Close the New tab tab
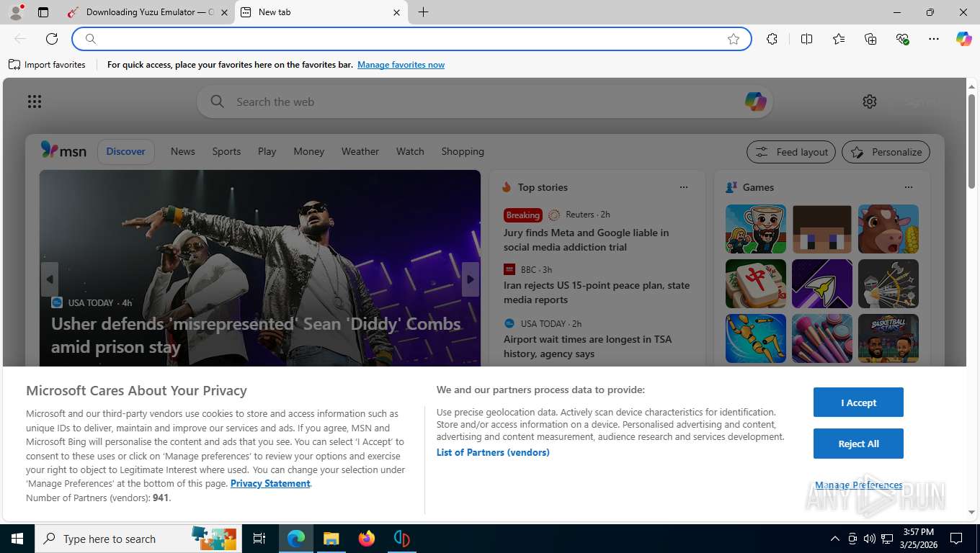Image resolution: width=980 pixels, height=553 pixels. pos(397,12)
